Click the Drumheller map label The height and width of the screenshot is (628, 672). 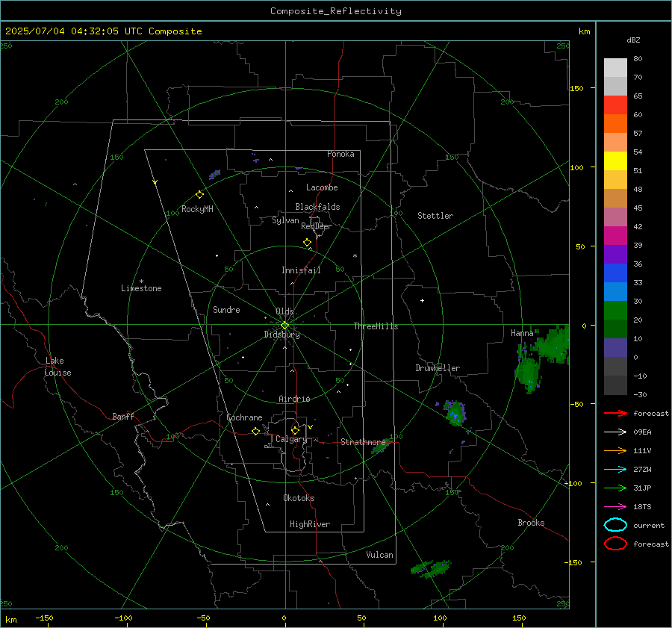coord(438,368)
